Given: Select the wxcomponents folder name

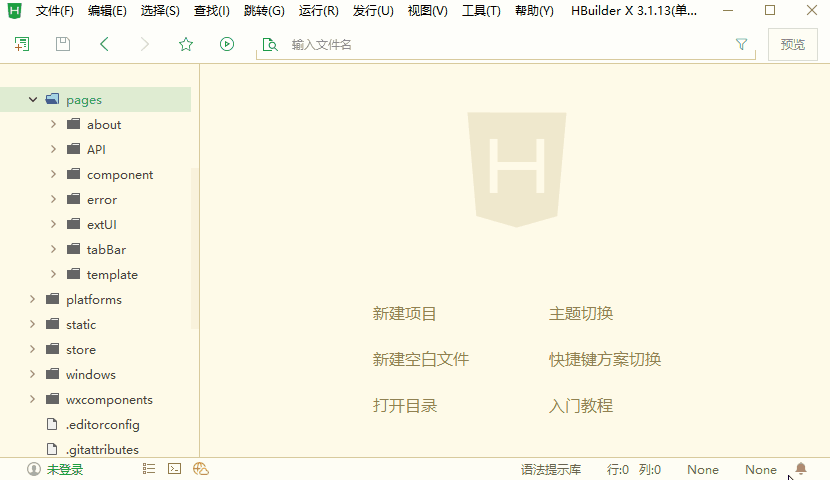Looking at the screenshot, I should coord(109,400).
